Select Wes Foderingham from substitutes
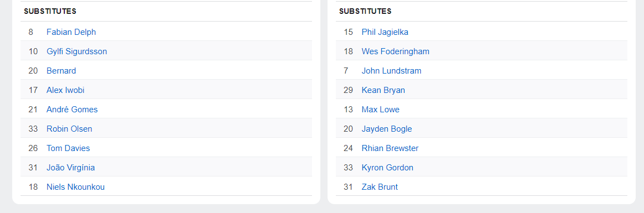This screenshot has width=644, height=213. (396, 51)
